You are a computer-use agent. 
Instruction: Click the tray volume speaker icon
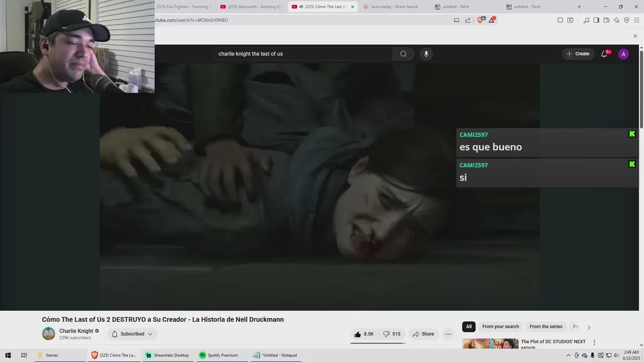(616, 355)
